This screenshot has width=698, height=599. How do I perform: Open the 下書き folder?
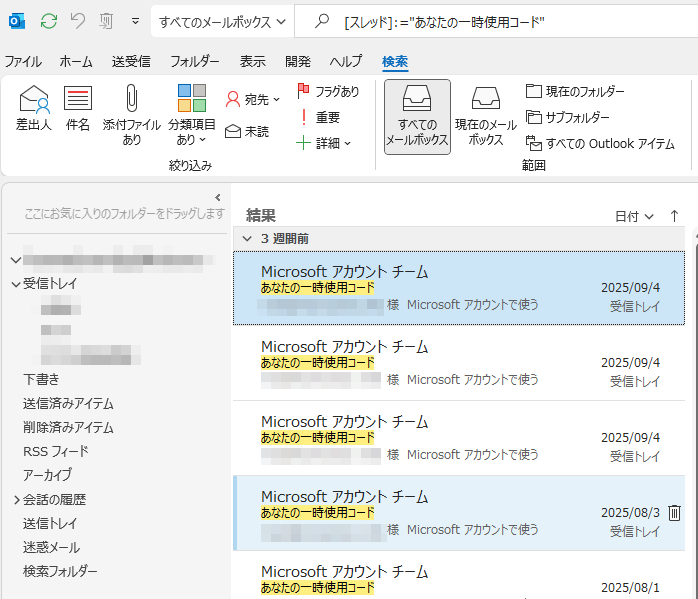(41, 379)
